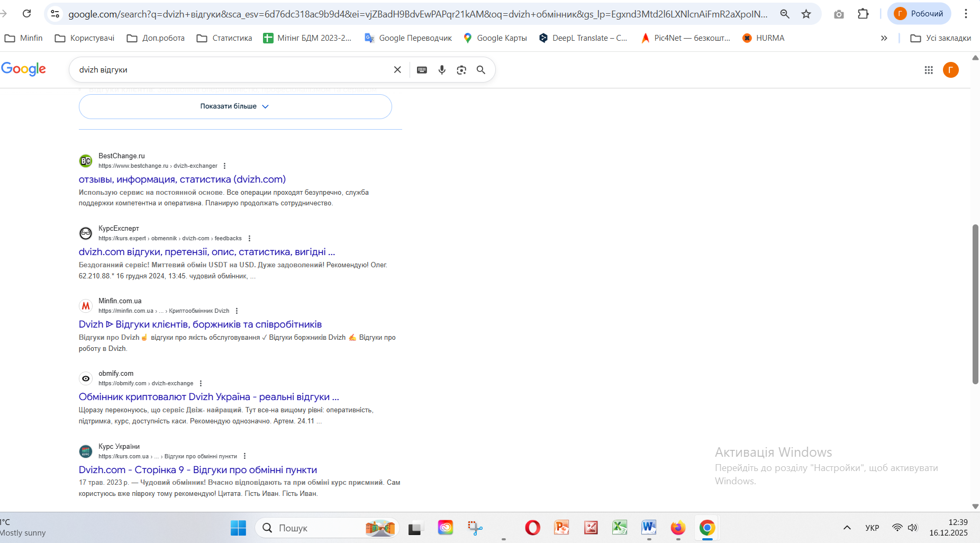Open Wi-Fi network settings in tray
Screen dimensions: 980x543
897,528
